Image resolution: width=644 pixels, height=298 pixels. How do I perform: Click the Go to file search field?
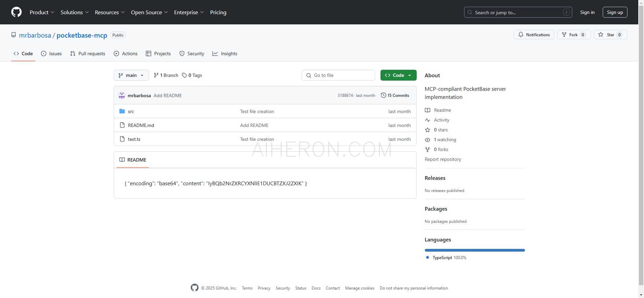click(x=338, y=75)
